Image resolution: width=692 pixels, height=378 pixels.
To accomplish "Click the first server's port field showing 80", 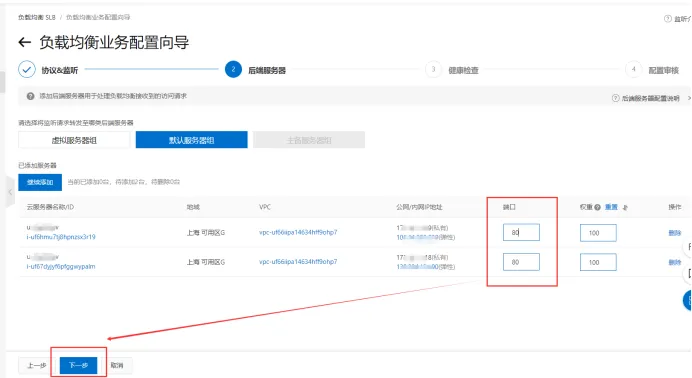I will tap(521, 232).
